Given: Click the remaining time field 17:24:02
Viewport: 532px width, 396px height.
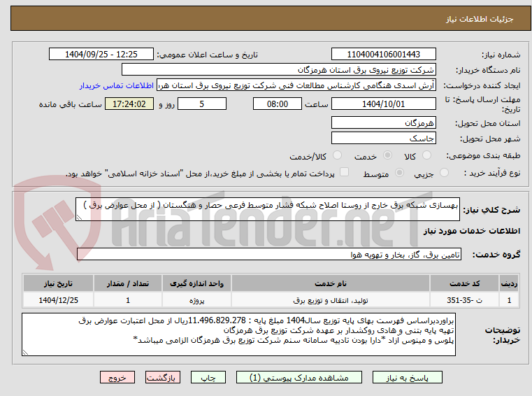Looking at the screenshot, I should pyautogui.click(x=129, y=104).
